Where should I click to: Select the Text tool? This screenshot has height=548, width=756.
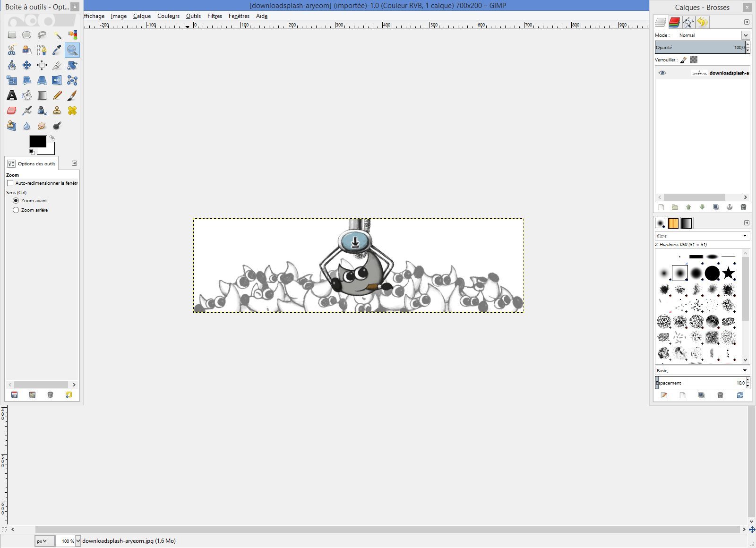click(x=12, y=95)
